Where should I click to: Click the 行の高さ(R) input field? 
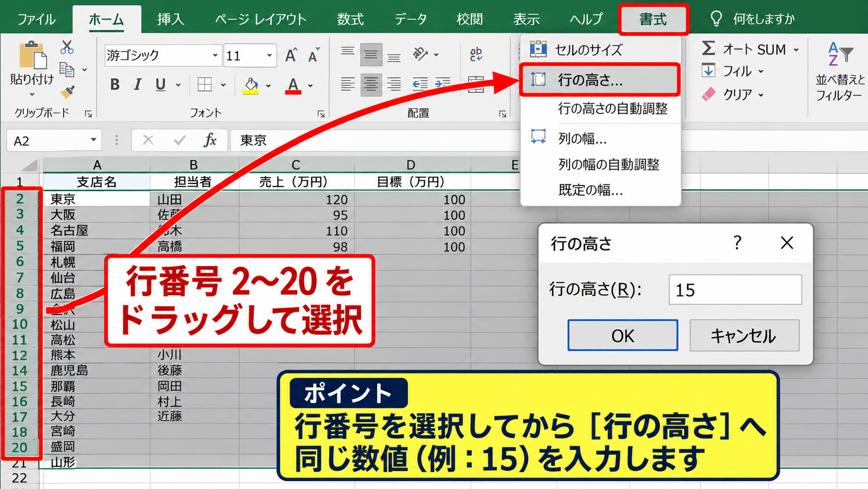[x=735, y=289]
